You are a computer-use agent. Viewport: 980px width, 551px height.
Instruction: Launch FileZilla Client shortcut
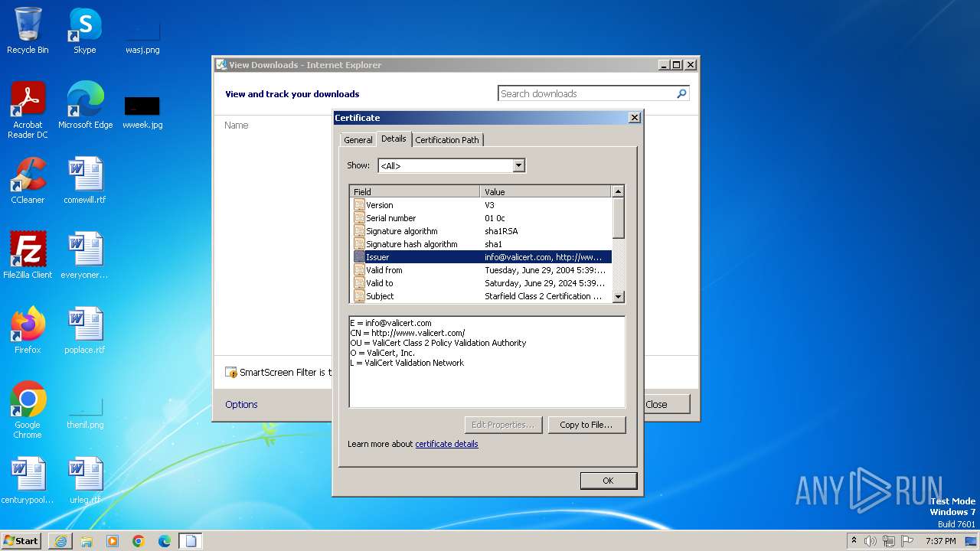coord(28,256)
